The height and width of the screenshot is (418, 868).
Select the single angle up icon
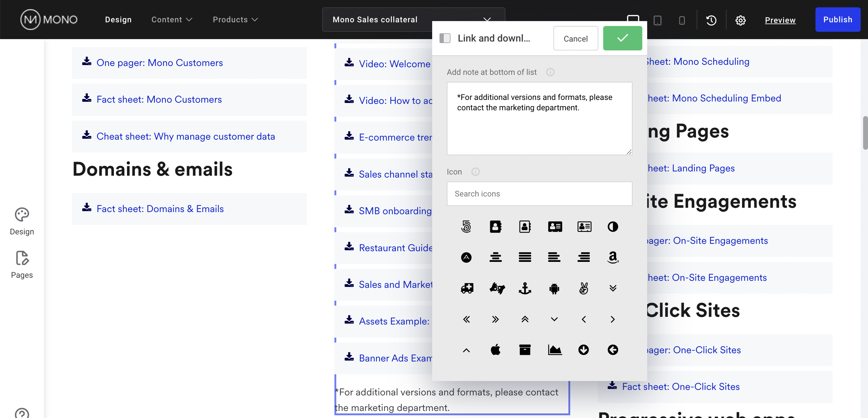(x=466, y=350)
